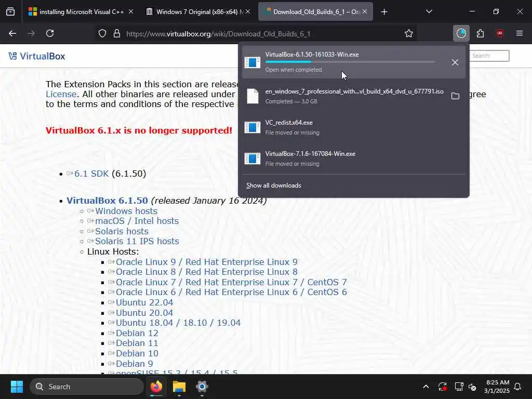Open Debian 11 download link

(x=137, y=343)
